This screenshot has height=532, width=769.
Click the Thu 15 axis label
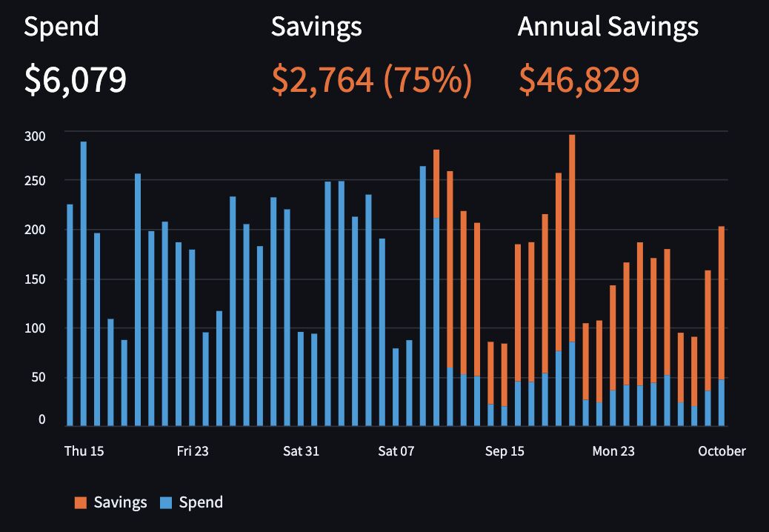point(84,451)
